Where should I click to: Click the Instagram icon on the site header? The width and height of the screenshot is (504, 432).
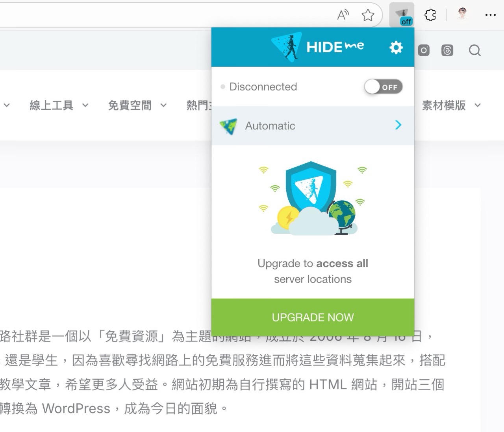423,50
